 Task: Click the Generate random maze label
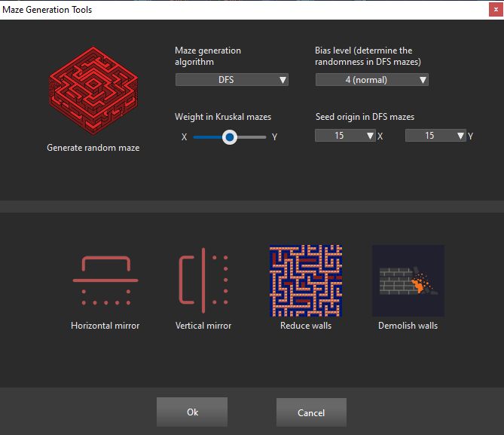click(93, 148)
